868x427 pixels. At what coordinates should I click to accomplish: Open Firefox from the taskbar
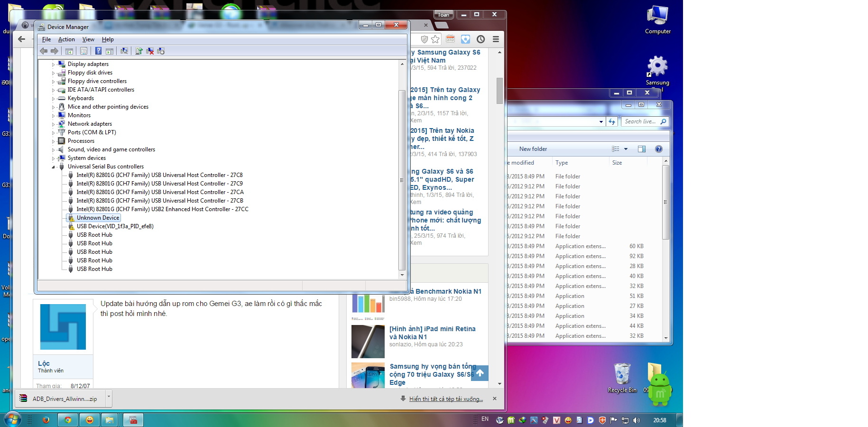(x=46, y=420)
